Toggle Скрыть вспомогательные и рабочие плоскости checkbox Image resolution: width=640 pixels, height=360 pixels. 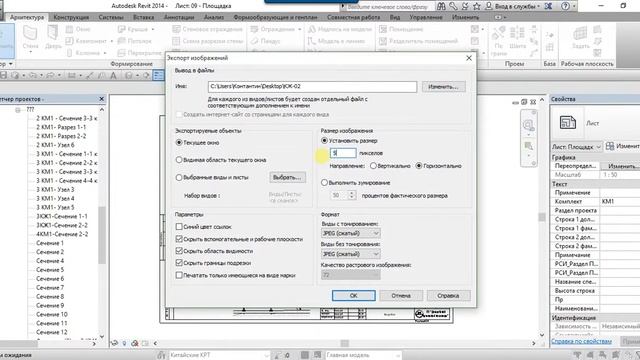pyautogui.click(x=179, y=239)
